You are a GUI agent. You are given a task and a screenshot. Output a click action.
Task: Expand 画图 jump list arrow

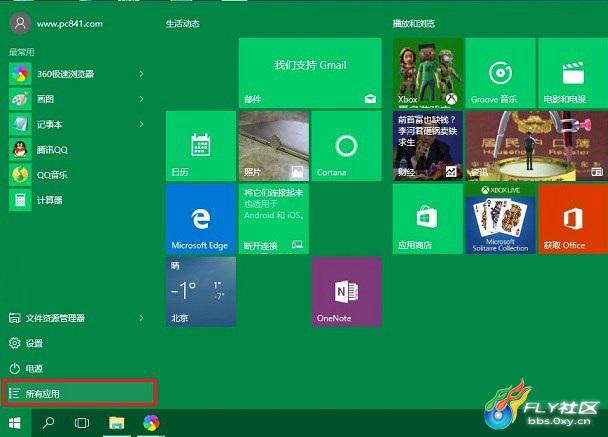(x=142, y=99)
